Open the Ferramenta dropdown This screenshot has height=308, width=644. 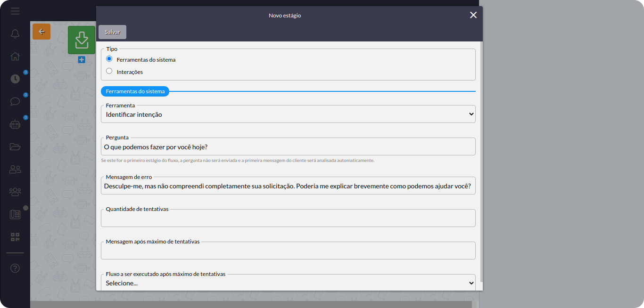click(x=288, y=114)
